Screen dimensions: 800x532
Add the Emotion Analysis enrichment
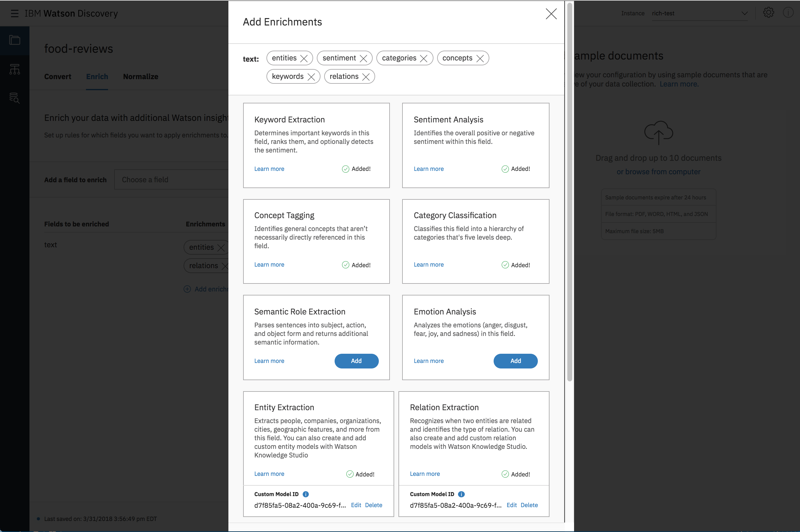point(515,361)
